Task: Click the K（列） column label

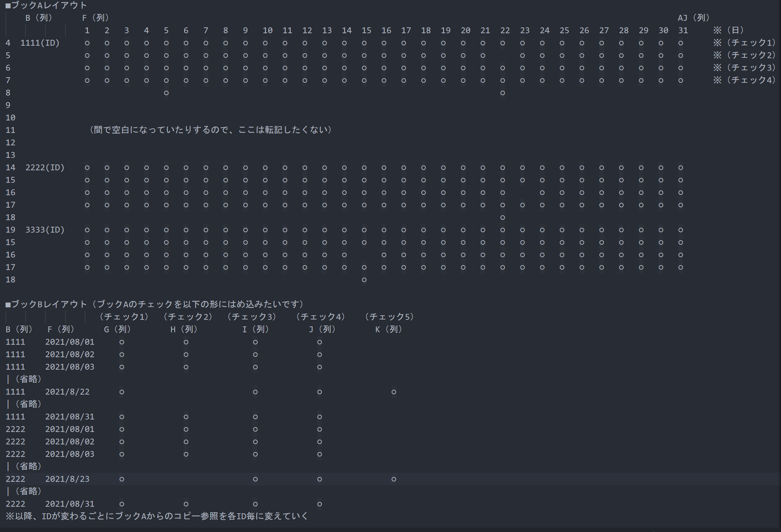Action: point(389,329)
